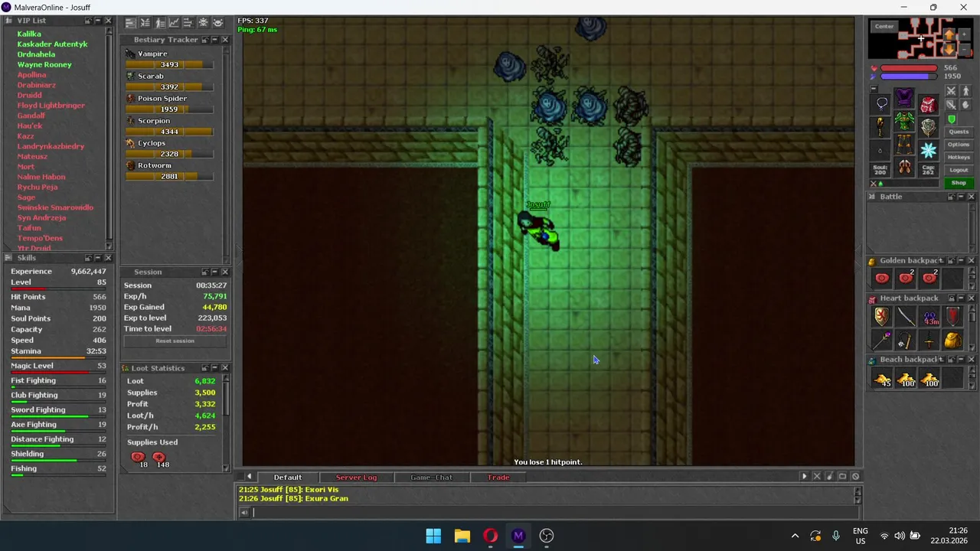
Task: Select the red shield in Heart backpack
Action: point(953,316)
